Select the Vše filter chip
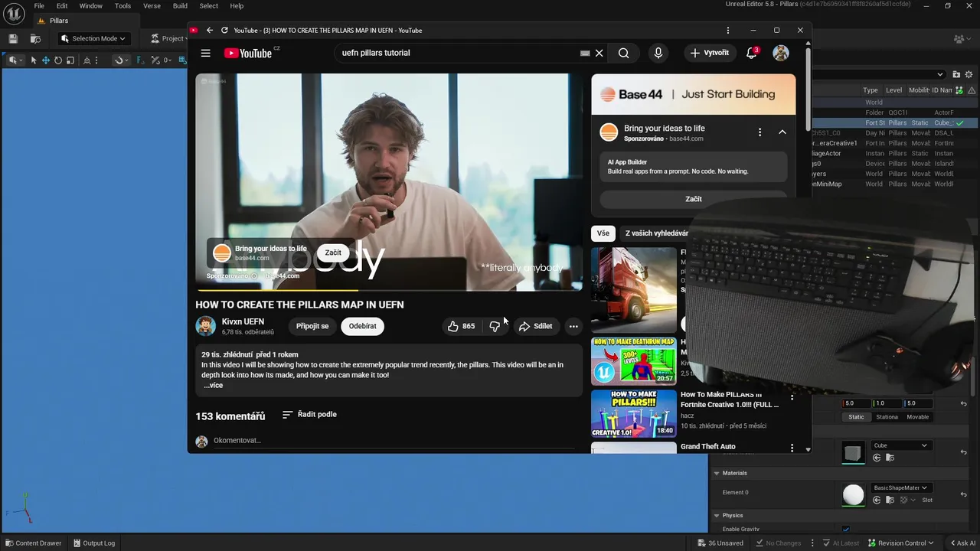 click(x=603, y=233)
